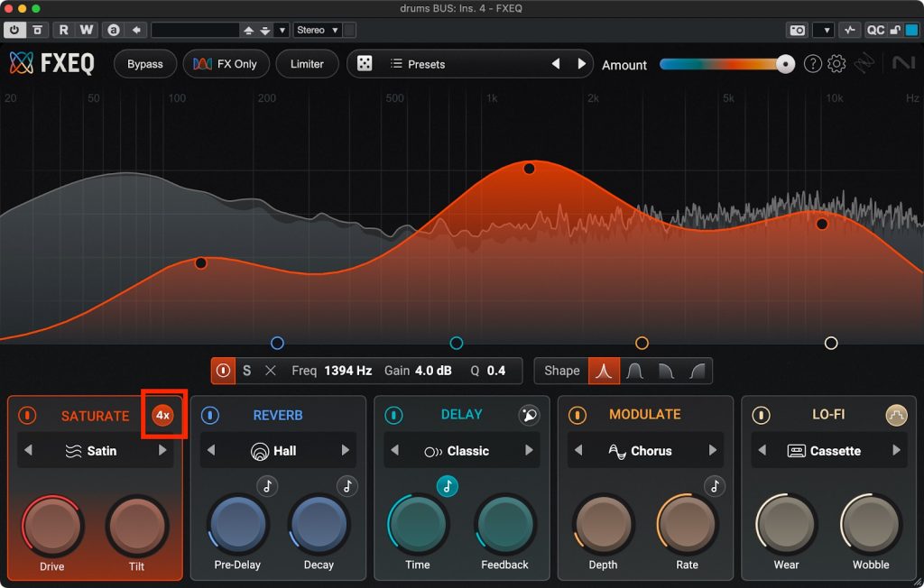This screenshot has height=588, width=924.
Task: Click the Limiter button
Action: [x=307, y=64]
